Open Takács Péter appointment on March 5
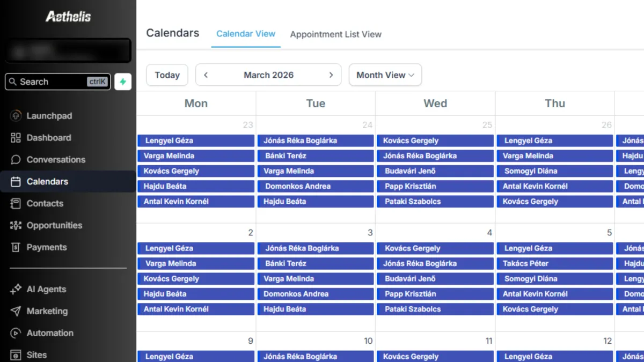The height and width of the screenshot is (362, 644). (555, 264)
